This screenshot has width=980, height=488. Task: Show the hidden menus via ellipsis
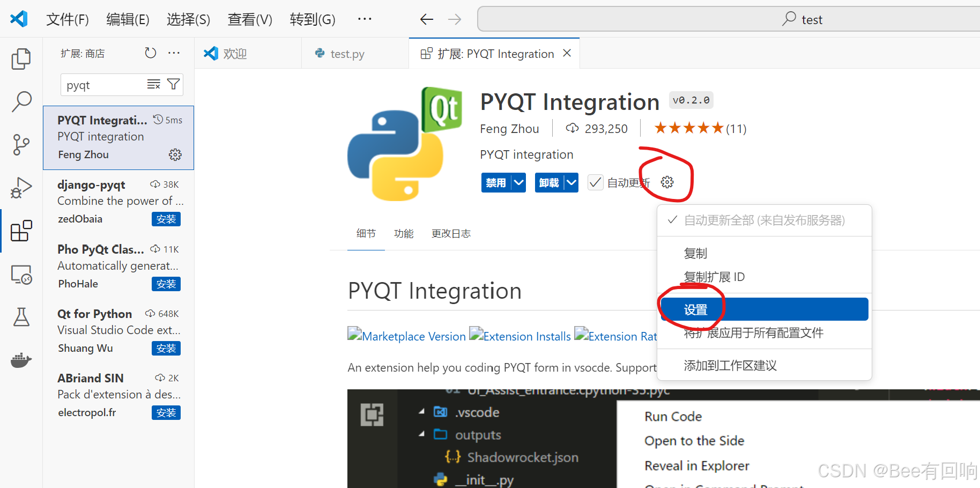point(365,19)
